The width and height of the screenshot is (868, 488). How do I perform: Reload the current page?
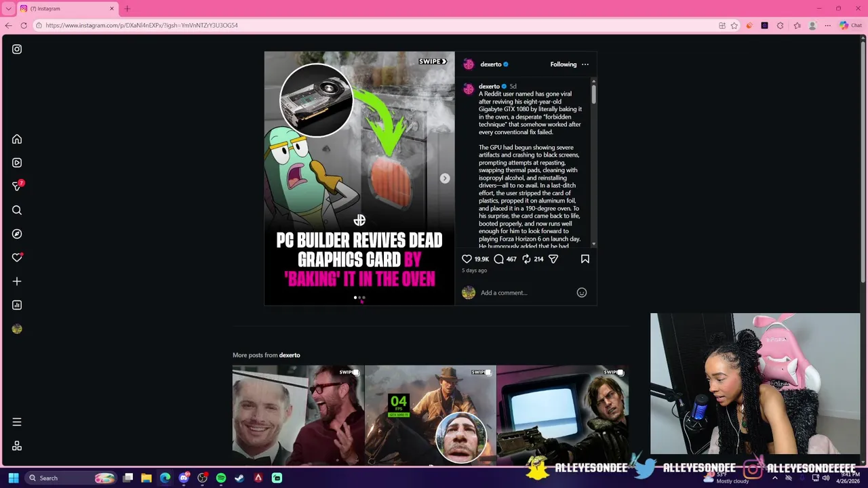point(24,25)
